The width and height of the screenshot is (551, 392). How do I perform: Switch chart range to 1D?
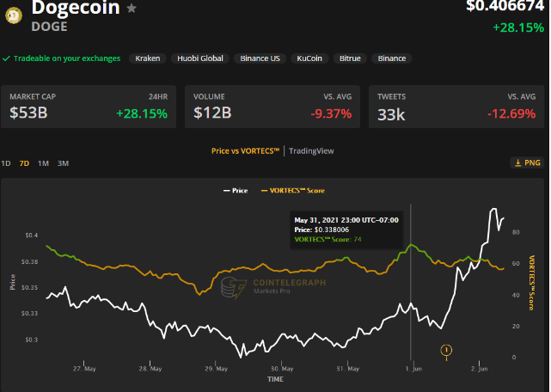click(x=6, y=163)
